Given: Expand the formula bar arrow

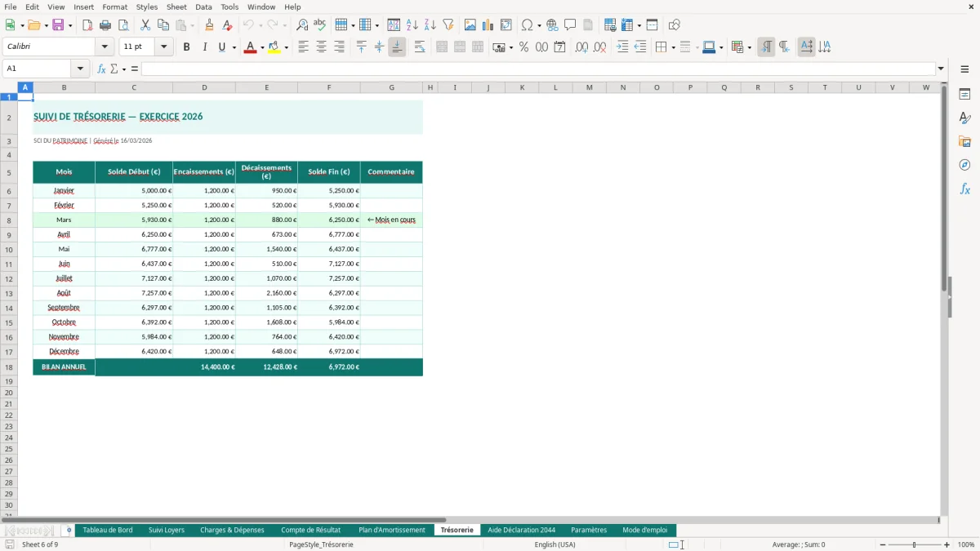Looking at the screenshot, I should coord(941,69).
